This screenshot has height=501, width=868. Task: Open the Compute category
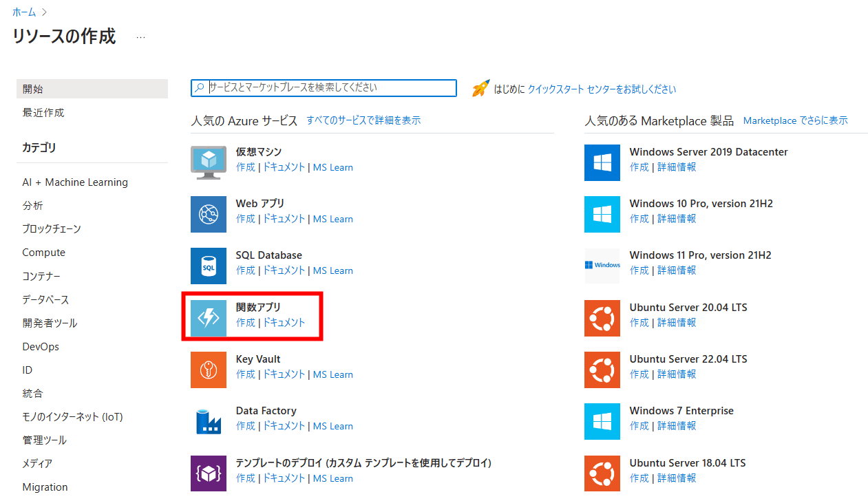coord(44,253)
